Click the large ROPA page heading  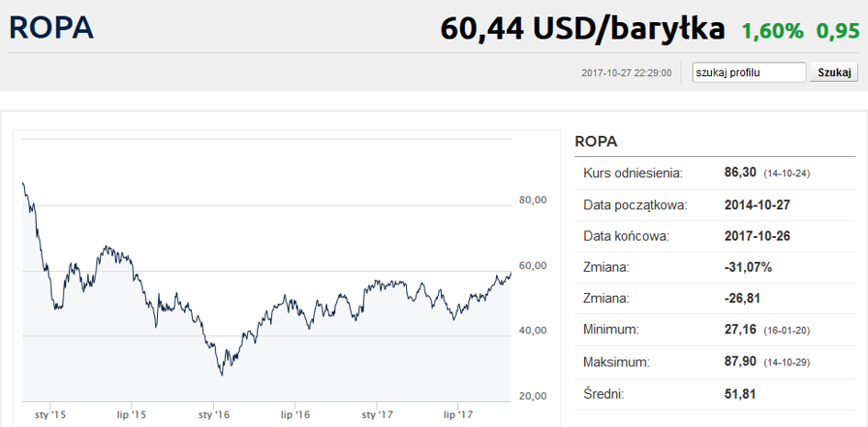point(51,28)
